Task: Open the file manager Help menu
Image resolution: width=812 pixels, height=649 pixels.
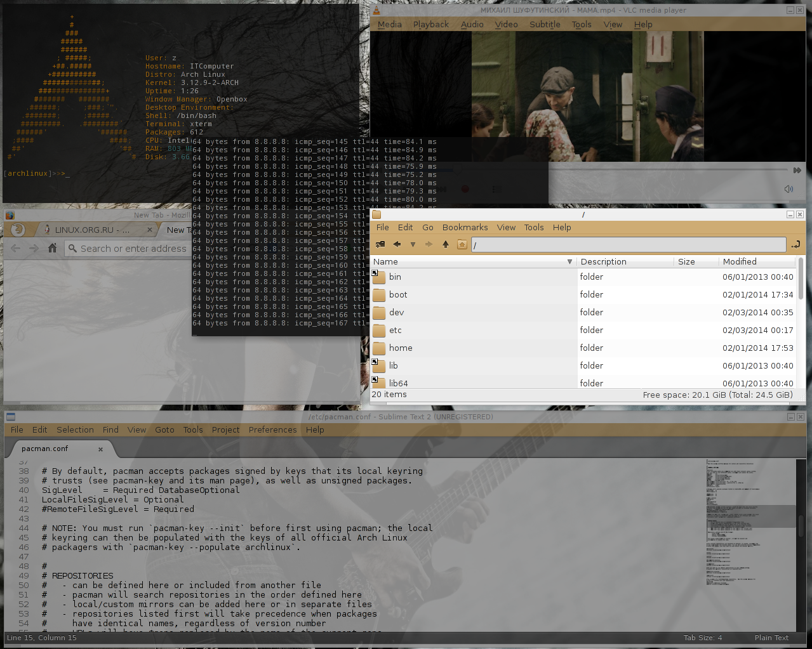Action: coord(562,227)
